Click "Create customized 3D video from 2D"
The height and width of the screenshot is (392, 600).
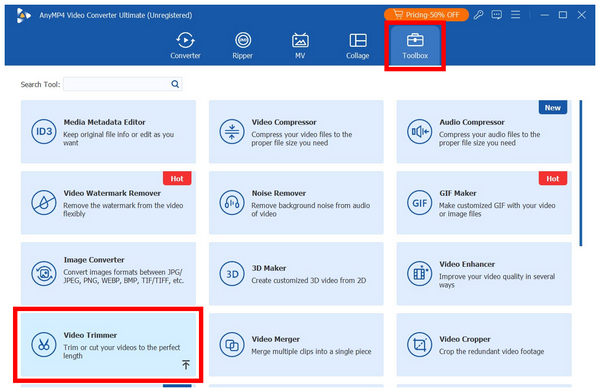308,280
